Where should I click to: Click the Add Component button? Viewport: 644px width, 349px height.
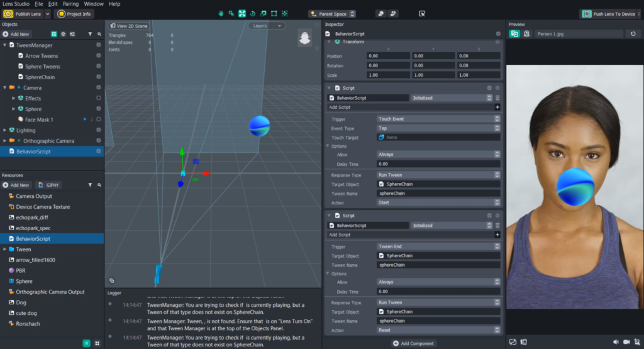pyautogui.click(x=413, y=343)
